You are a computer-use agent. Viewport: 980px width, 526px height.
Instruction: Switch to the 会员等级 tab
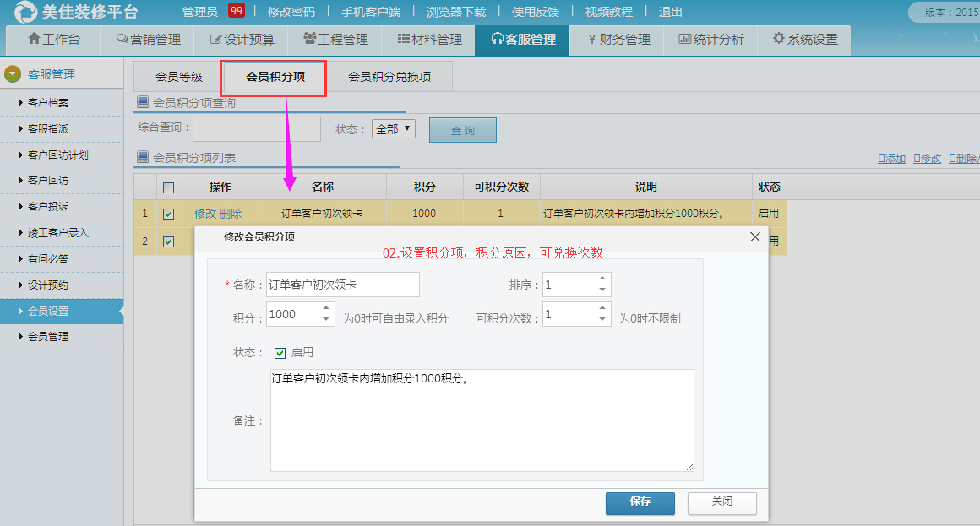pos(178,77)
